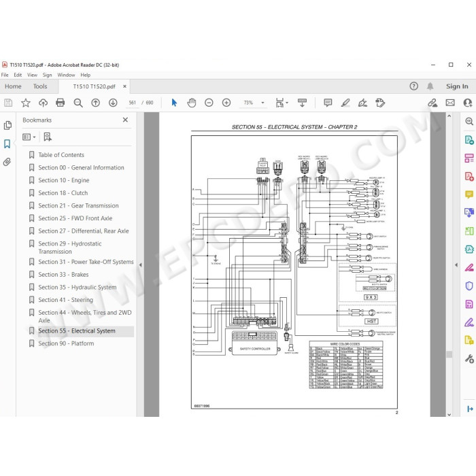Open the attachments paperclip panel
476x476 pixels.
(7, 162)
